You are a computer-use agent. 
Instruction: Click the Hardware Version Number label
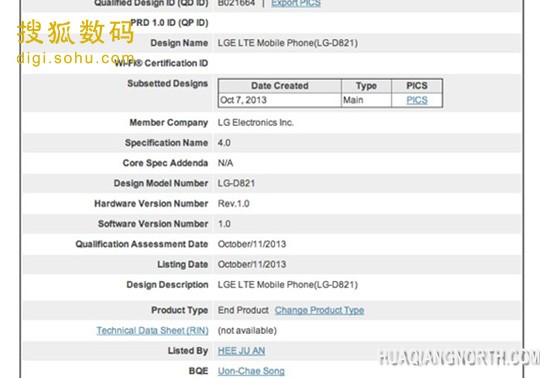151,204
